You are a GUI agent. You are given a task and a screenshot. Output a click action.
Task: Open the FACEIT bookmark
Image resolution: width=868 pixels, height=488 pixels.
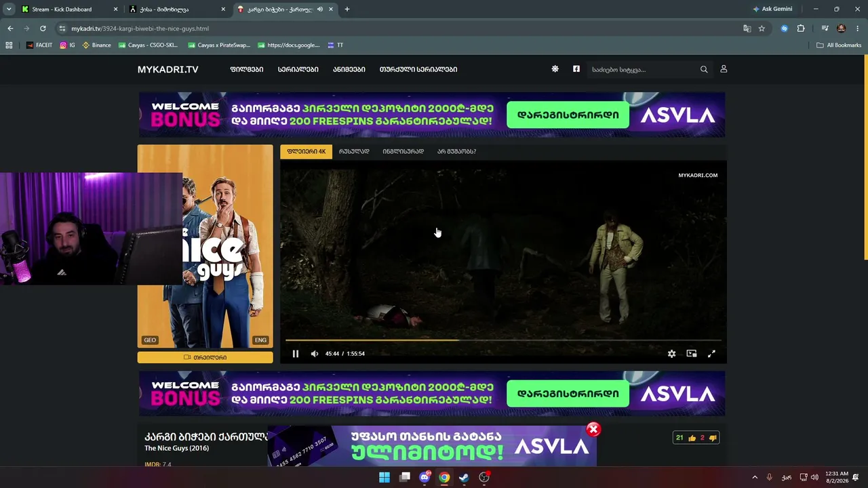click(39, 45)
